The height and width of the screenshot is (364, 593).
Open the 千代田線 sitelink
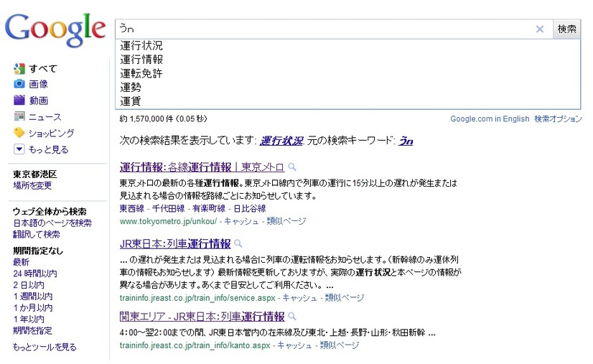click(168, 208)
